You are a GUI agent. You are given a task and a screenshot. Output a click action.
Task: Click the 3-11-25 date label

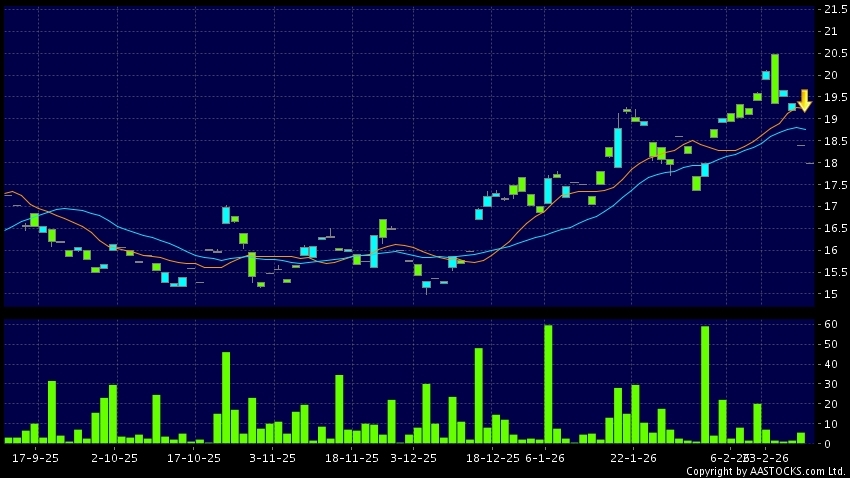coord(271,457)
